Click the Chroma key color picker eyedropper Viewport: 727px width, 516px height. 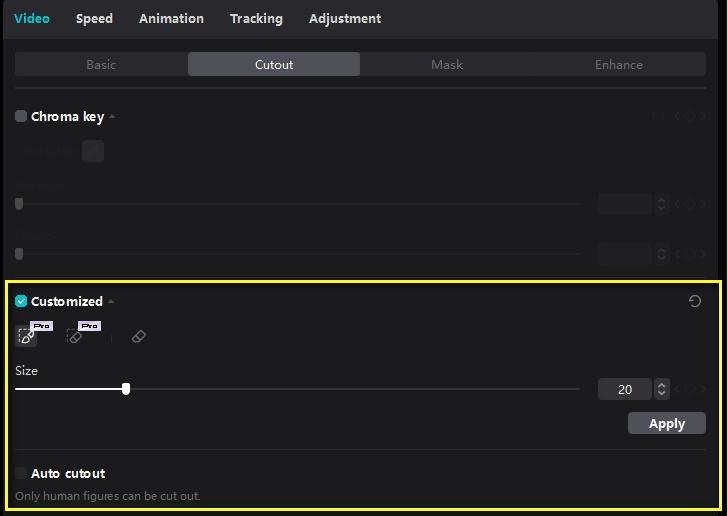93,151
